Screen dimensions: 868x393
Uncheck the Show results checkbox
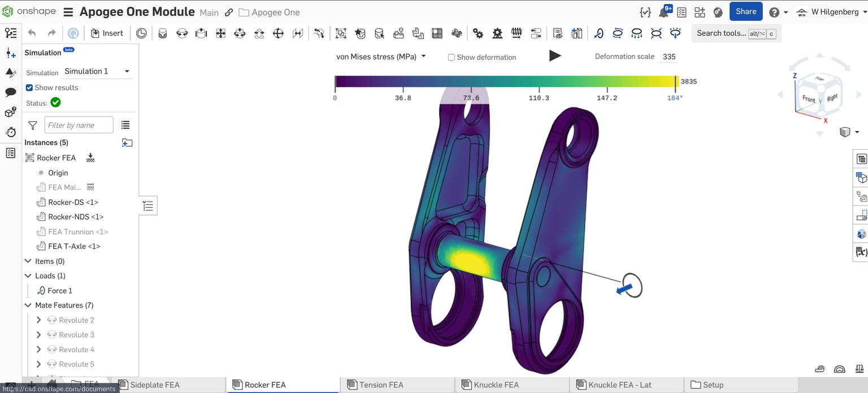(x=29, y=88)
